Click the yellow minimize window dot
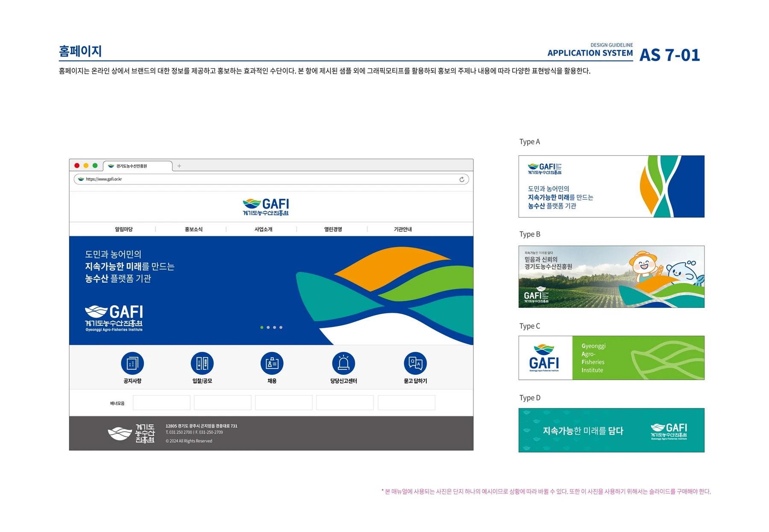Screen dimensions: 769x532 coord(86,166)
